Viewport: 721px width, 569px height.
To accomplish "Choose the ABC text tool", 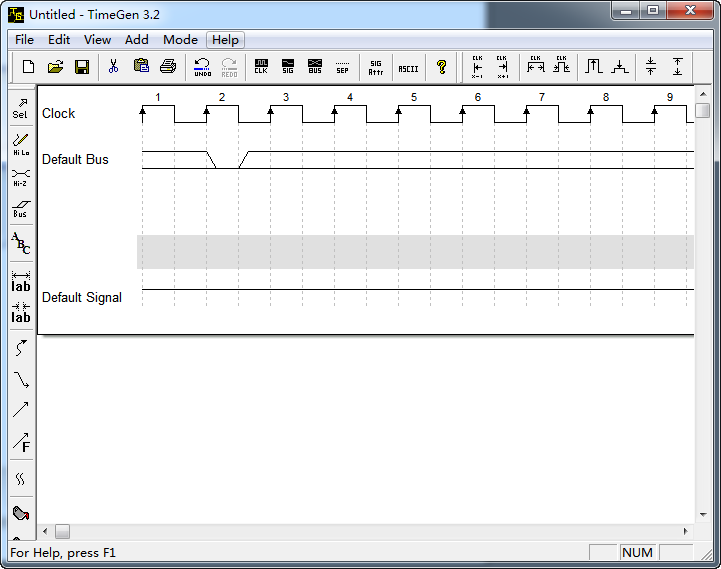I will coord(21,243).
